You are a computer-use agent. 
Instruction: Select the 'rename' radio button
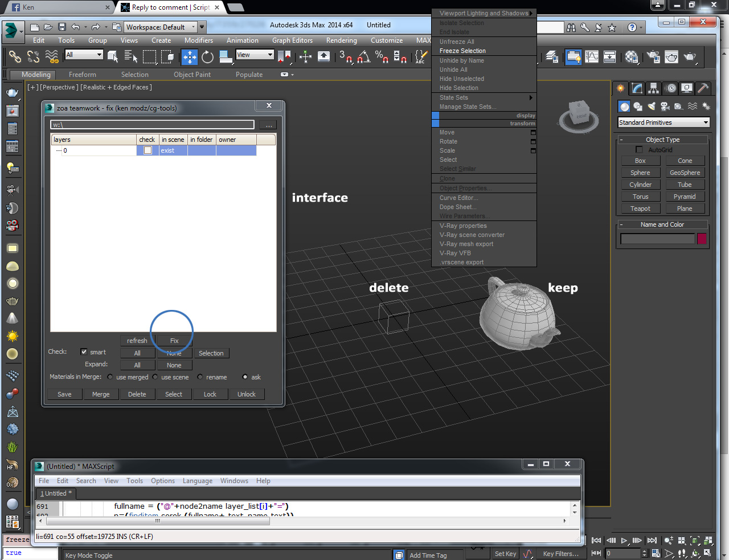point(200,377)
